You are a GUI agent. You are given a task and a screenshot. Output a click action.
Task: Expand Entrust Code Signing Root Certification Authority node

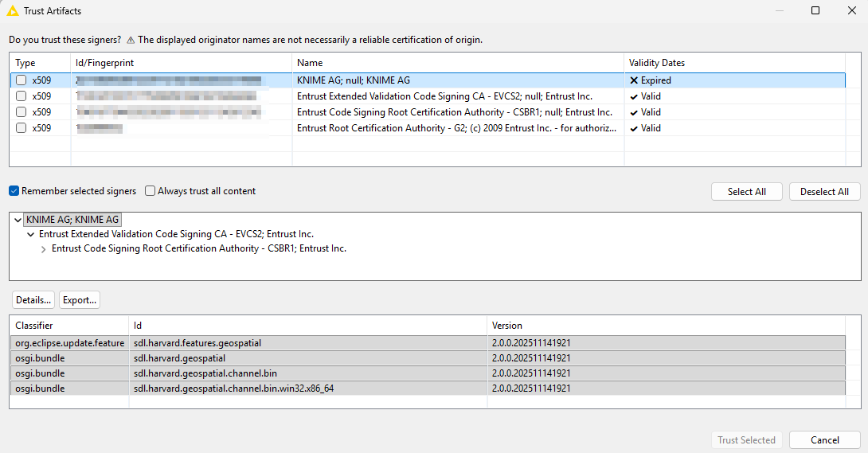pyautogui.click(x=43, y=249)
